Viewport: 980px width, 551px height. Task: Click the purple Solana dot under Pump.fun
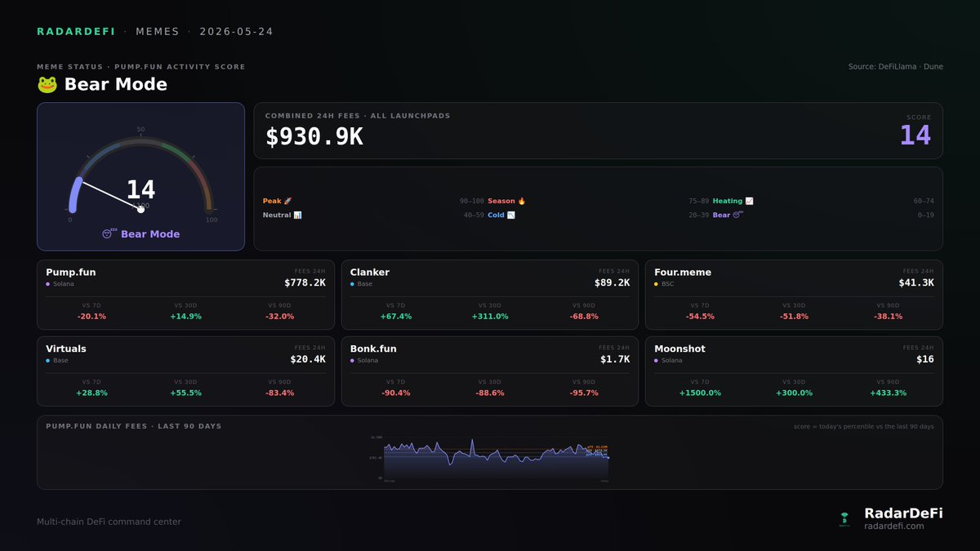48,284
